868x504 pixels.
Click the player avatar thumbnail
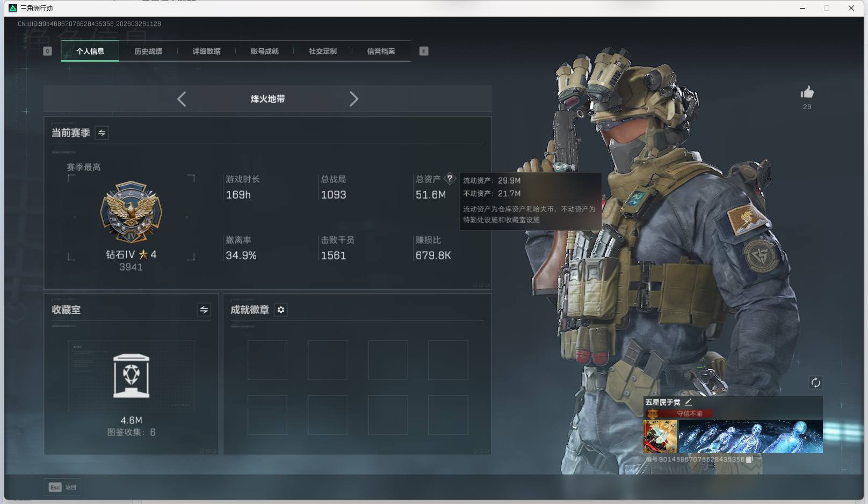[660, 436]
